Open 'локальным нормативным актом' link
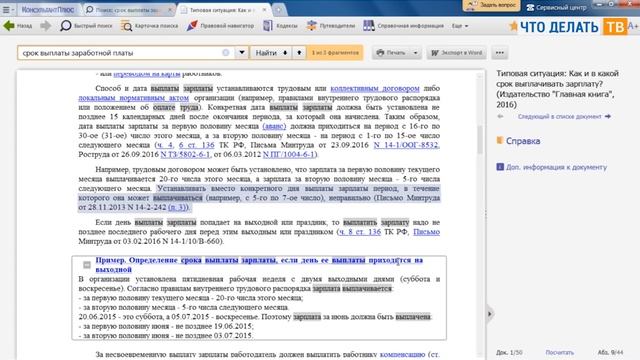Viewport: 640px width, 360px height. pyautogui.click(x=133, y=98)
